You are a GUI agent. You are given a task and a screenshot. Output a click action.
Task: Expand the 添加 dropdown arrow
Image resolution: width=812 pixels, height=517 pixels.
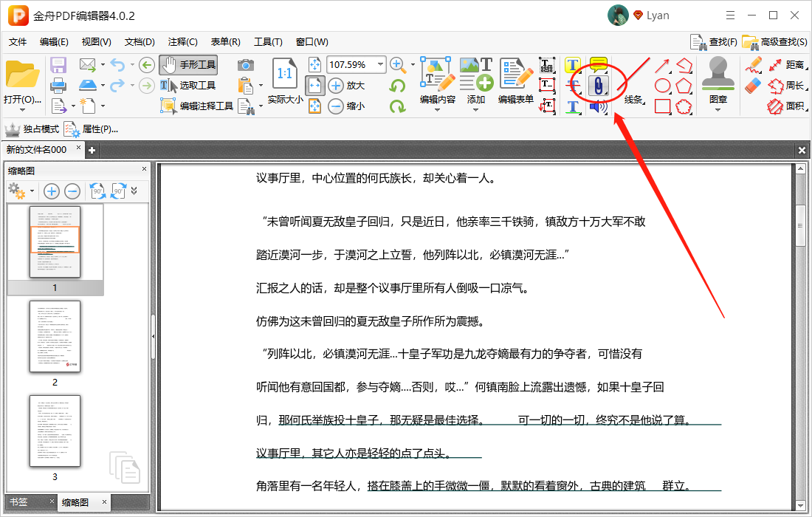[x=475, y=110]
